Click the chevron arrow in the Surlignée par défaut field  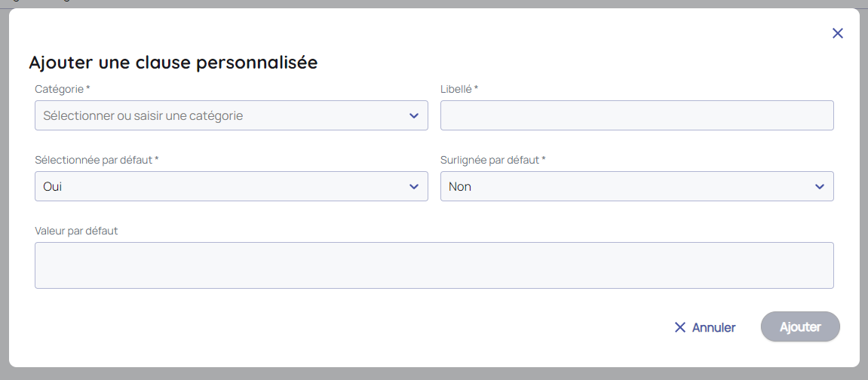pyautogui.click(x=819, y=186)
